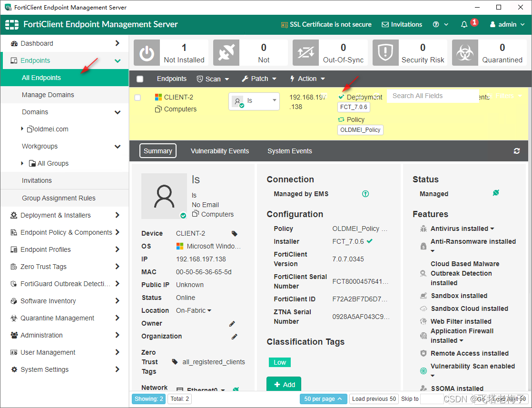This screenshot has height=408, width=532.
Task: Click the Out-Of-Sync arrows icon tile
Action: 305,53
